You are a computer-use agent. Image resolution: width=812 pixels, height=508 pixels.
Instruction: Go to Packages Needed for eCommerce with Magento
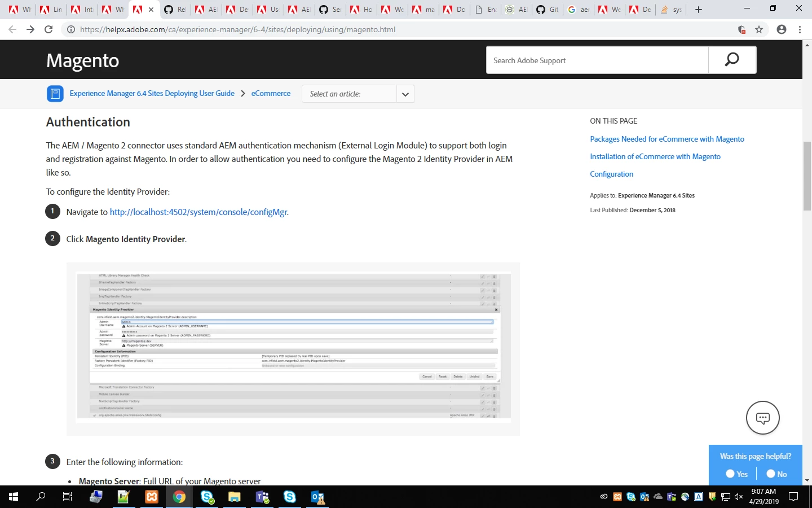(x=667, y=139)
